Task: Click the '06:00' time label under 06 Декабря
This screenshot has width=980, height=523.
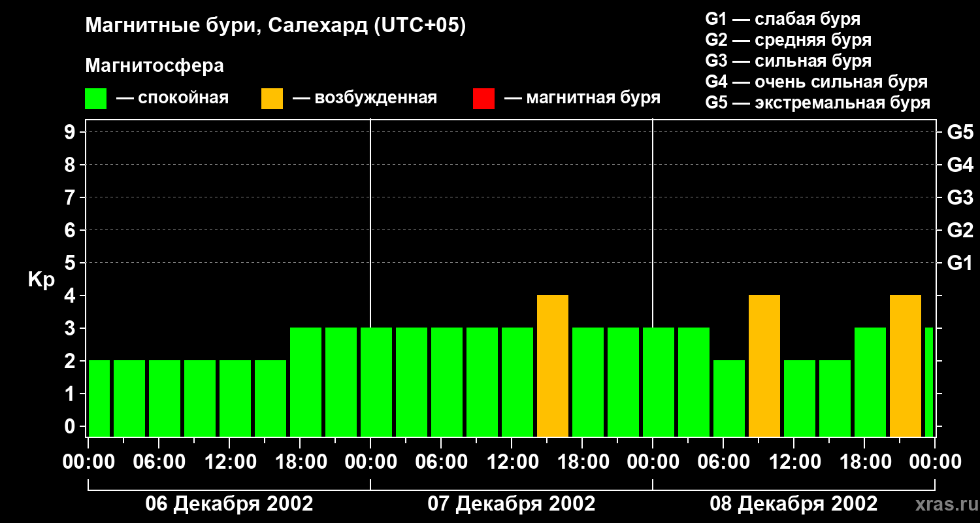Action: [158, 462]
